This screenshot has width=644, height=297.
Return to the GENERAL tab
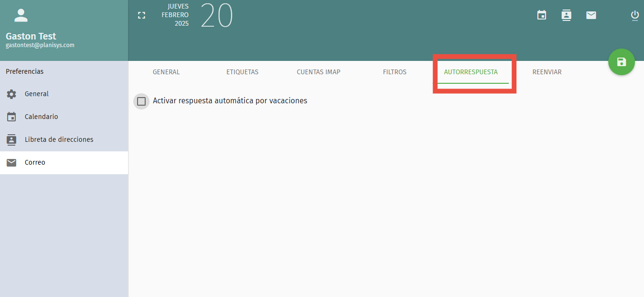pyautogui.click(x=166, y=71)
